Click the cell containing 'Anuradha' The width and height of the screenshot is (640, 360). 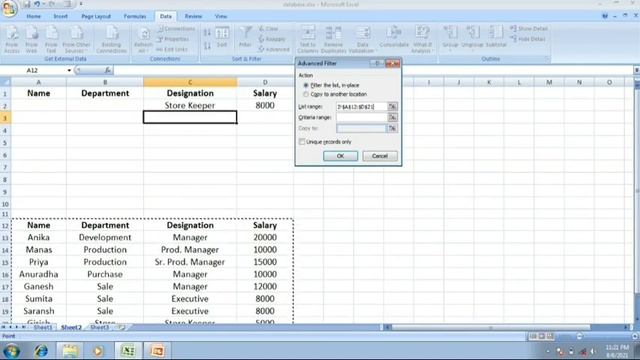[39, 274]
